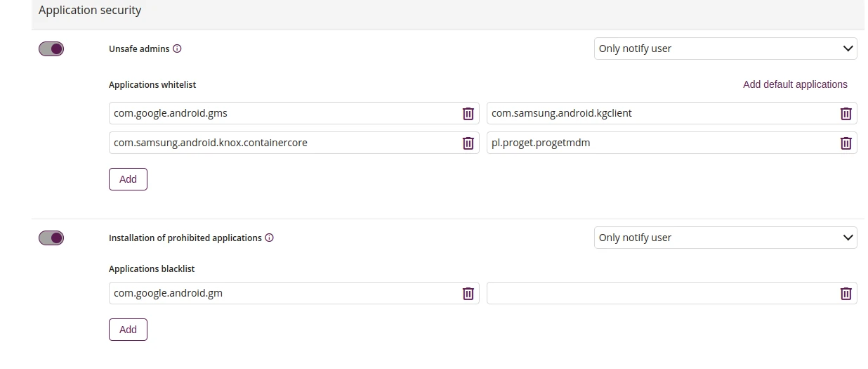The height and width of the screenshot is (369, 868).
Task: Click Add default applications link
Action: (x=795, y=84)
